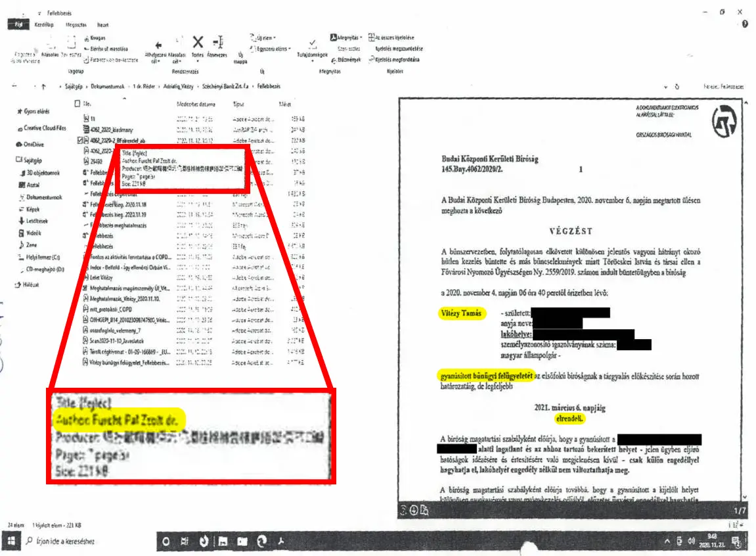Open the Windows Start button
This screenshot has width=756, height=556.
pyautogui.click(x=11, y=541)
